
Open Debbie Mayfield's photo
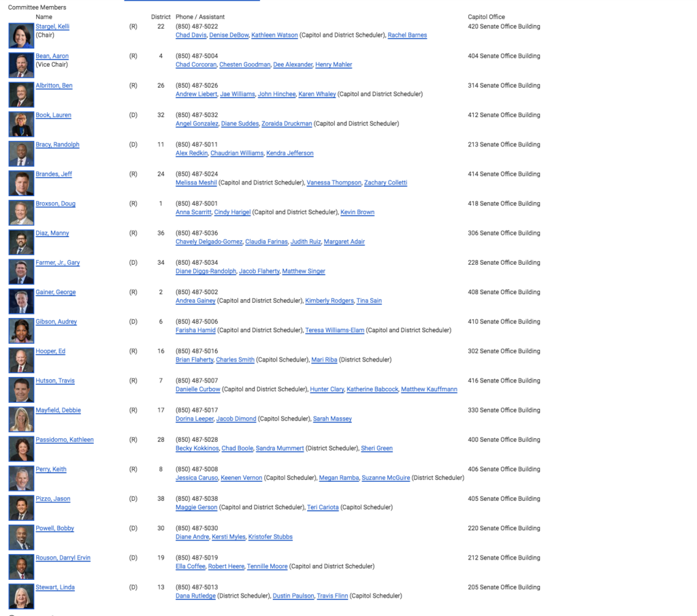click(x=21, y=419)
